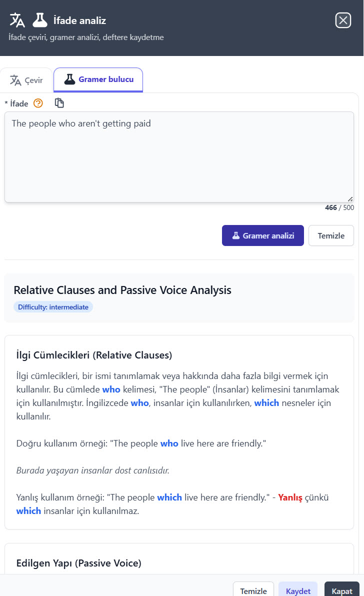
Task: Click the text area resize handle
Action: coord(350,198)
